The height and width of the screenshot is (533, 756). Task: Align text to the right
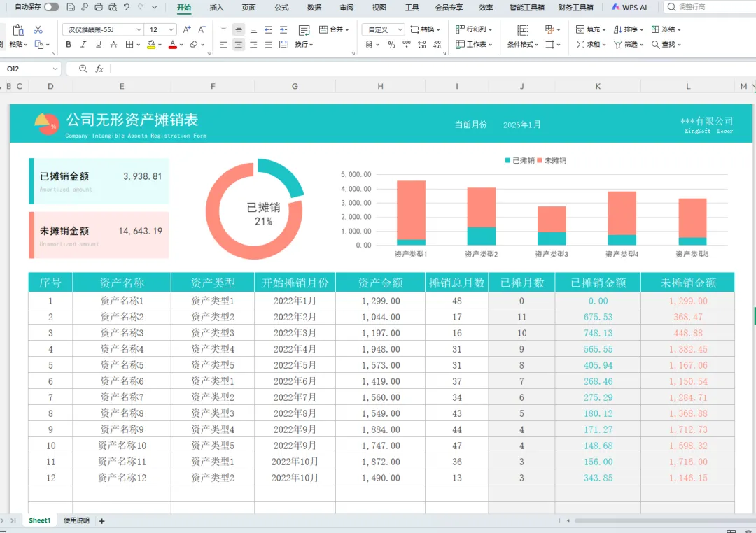point(253,44)
